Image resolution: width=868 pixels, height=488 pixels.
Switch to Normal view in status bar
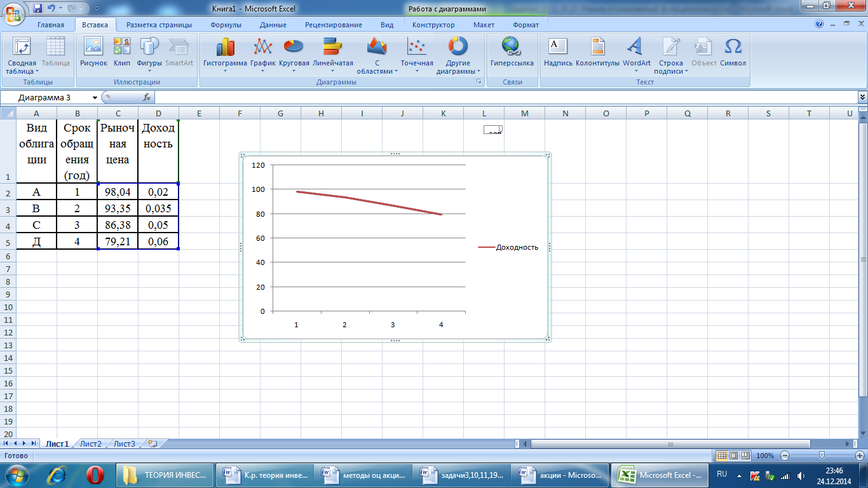[x=722, y=456]
